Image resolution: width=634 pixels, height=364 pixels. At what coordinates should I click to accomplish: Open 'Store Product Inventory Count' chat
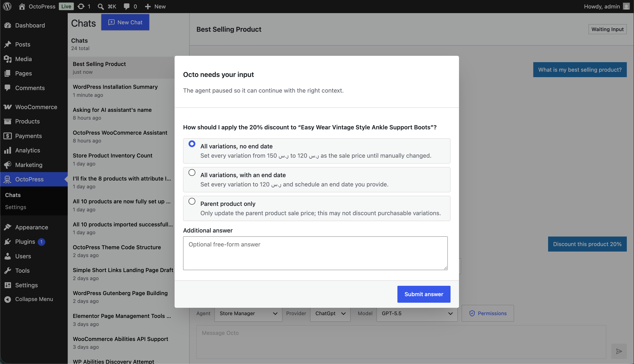click(x=121, y=159)
